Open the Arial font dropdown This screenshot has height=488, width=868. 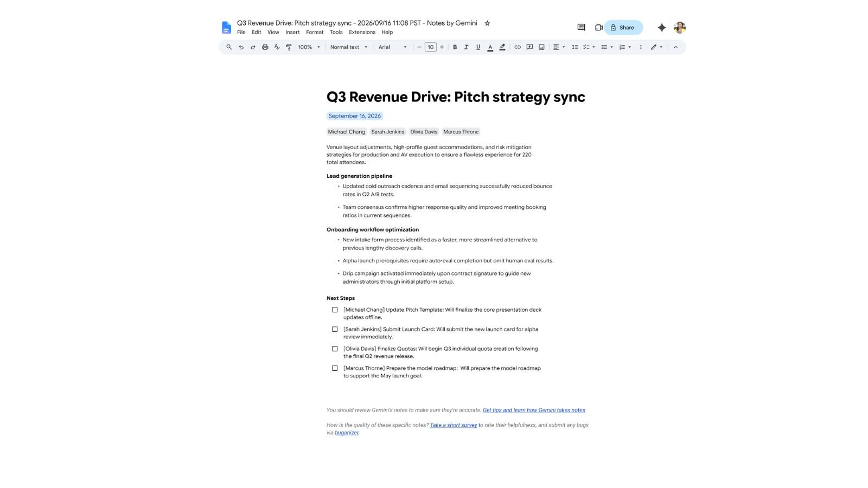393,47
